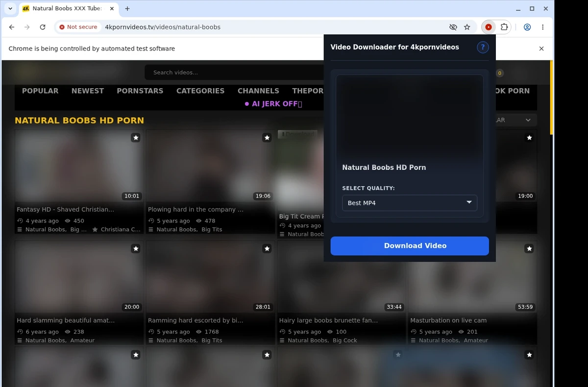
Task: Open the sort order dropdown chevron
Action: click(x=528, y=120)
